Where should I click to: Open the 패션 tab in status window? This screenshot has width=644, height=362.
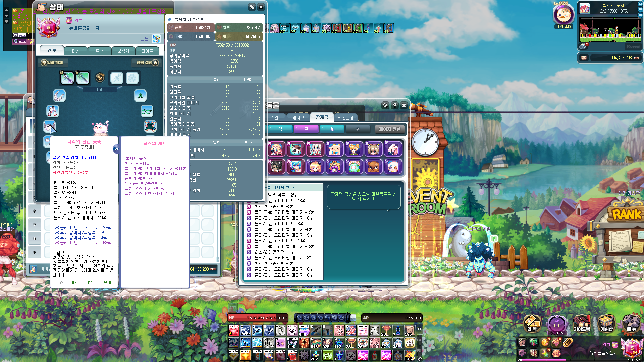tap(75, 51)
